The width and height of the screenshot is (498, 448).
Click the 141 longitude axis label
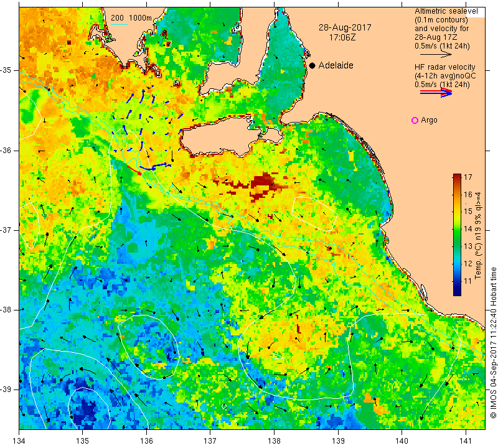click(466, 441)
